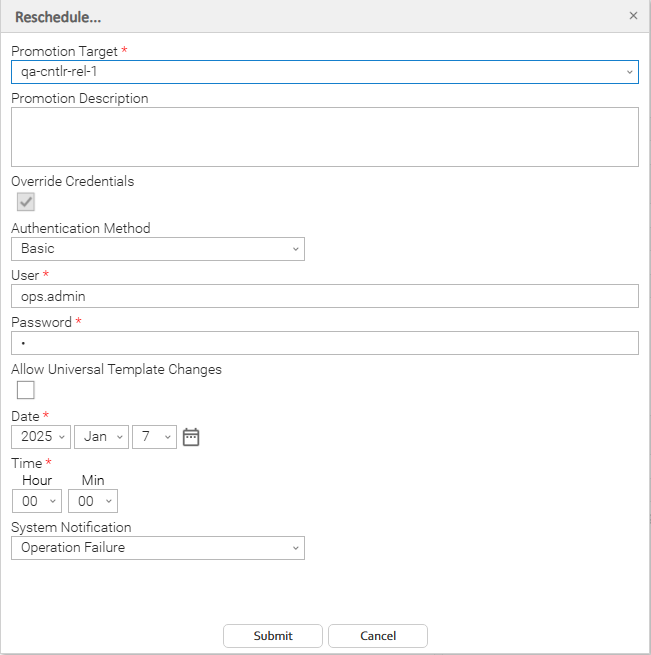Expand the Authentication Method dropdown showing Basic

click(x=158, y=249)
